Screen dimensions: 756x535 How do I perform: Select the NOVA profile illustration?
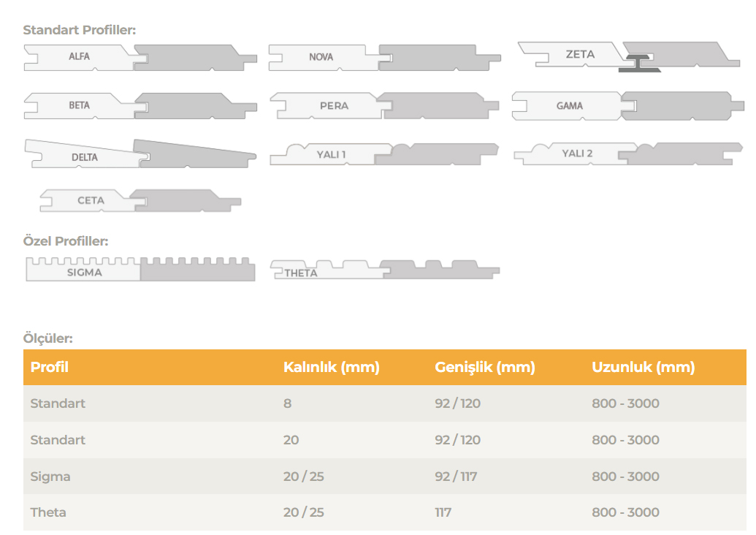coord(384,58)
